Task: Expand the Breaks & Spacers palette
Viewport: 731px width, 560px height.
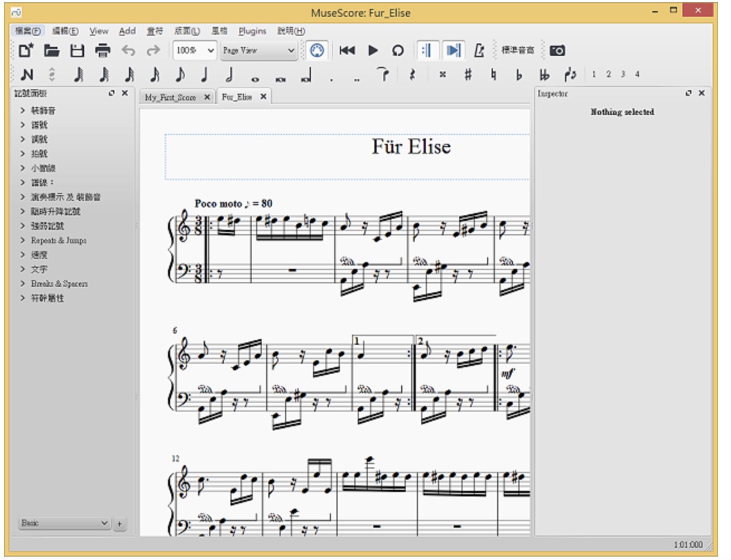Action: (59, 284)
